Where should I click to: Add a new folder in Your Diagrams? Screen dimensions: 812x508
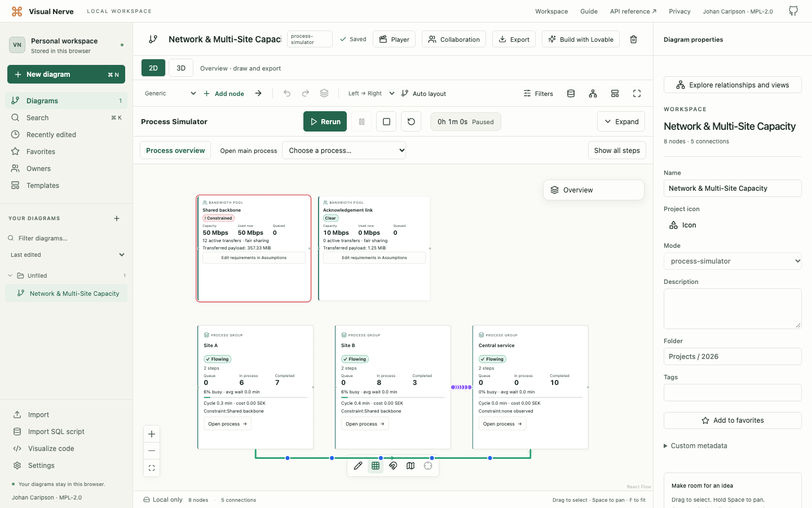pos(117,218)
